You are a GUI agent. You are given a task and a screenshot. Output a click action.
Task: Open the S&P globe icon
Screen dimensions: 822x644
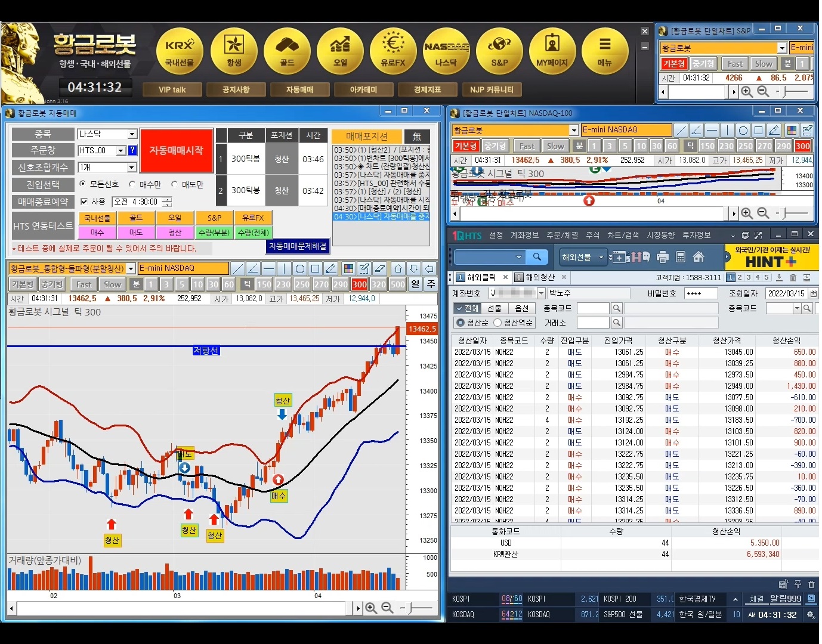point(499,51)
